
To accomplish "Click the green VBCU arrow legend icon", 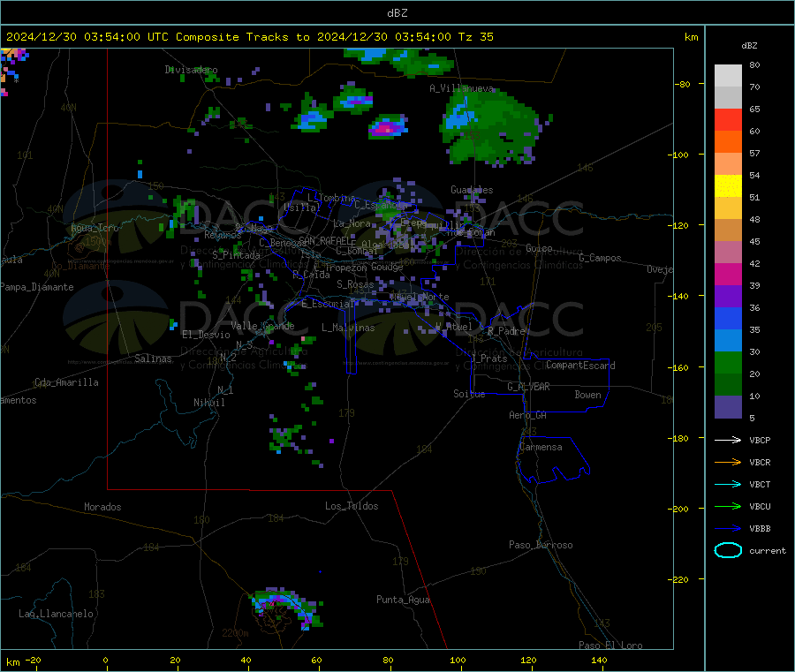I will 728,506.
